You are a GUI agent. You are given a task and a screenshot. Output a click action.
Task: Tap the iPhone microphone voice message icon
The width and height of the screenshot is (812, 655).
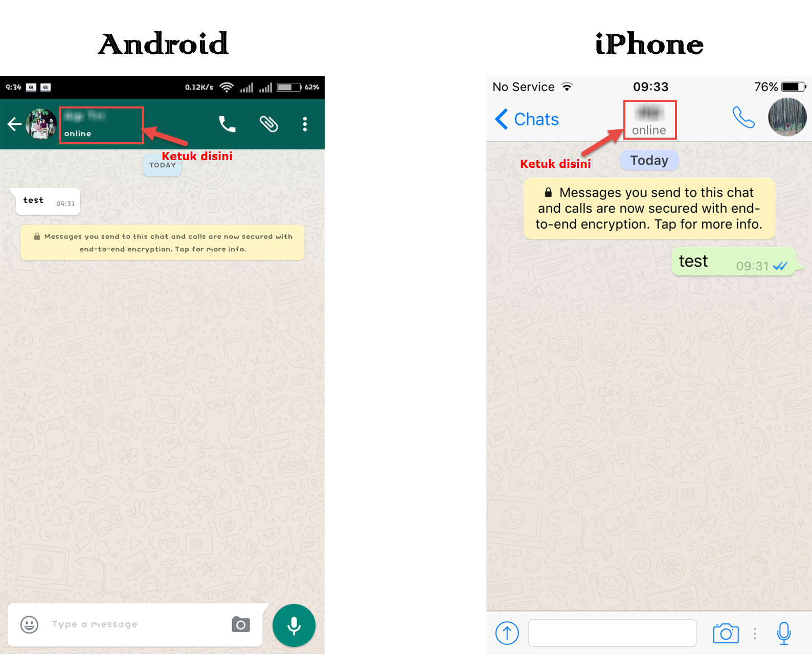point(784,633)
